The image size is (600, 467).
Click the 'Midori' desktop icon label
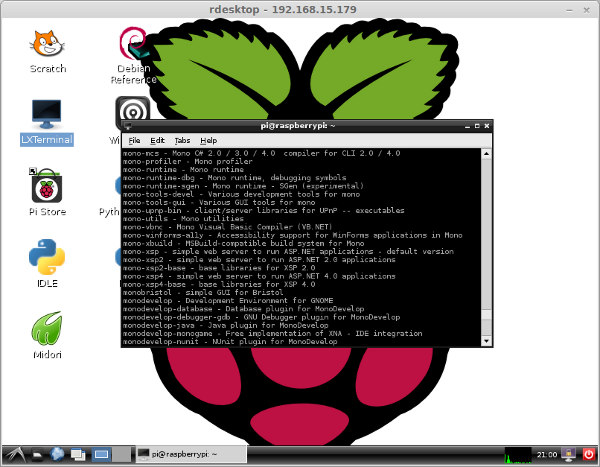click(x=47, y=355)
